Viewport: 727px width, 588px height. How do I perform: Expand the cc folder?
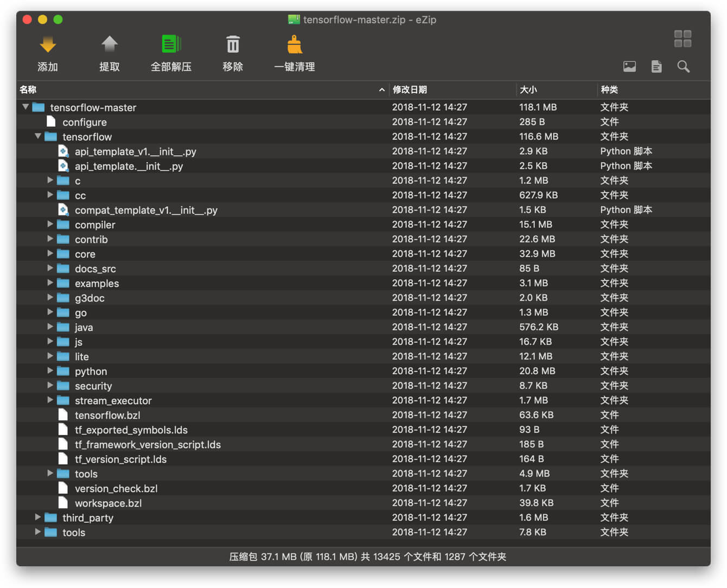coord(50,195)
